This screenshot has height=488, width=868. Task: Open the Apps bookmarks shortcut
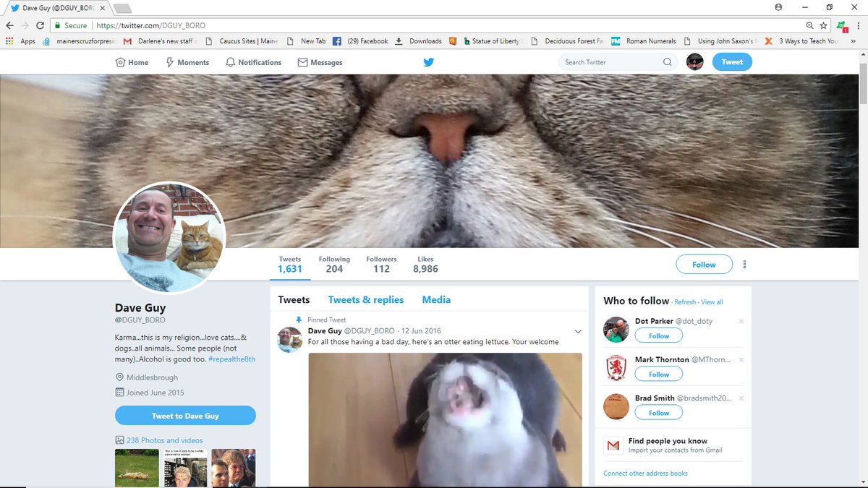(x=20, y=41)
